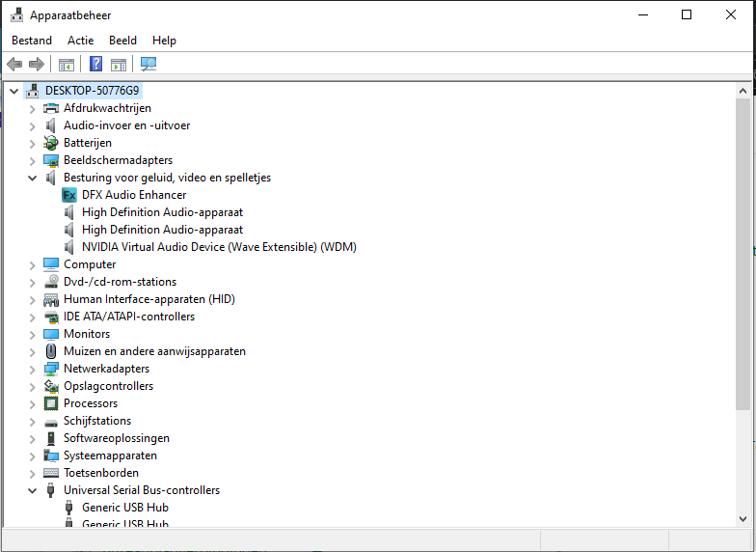Image resolution: width=756 pixels, height=552 pixels.
Task: Click the controller icon beside IDE ATA/ATAPI-controllers
Action: coord(50,317)
